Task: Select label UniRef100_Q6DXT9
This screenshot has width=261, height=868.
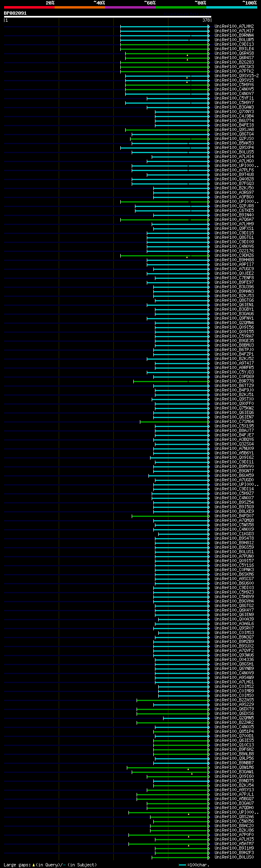Action: point(234,709)
